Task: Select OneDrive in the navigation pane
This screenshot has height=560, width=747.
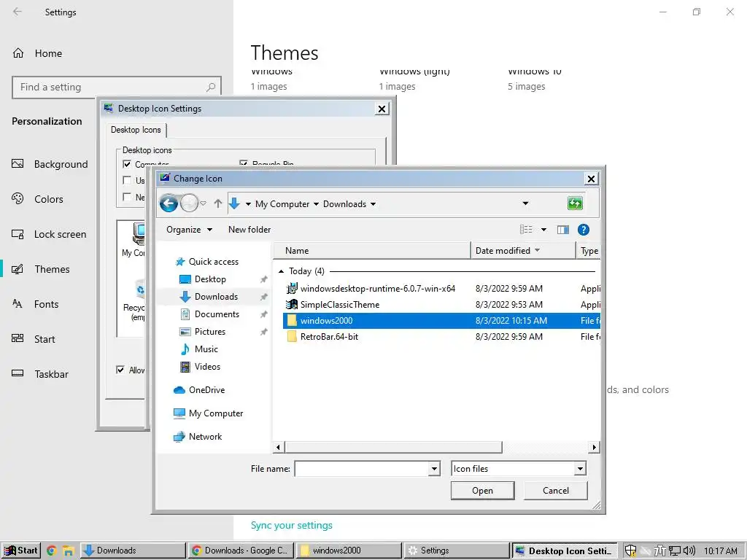Action: 206,390
